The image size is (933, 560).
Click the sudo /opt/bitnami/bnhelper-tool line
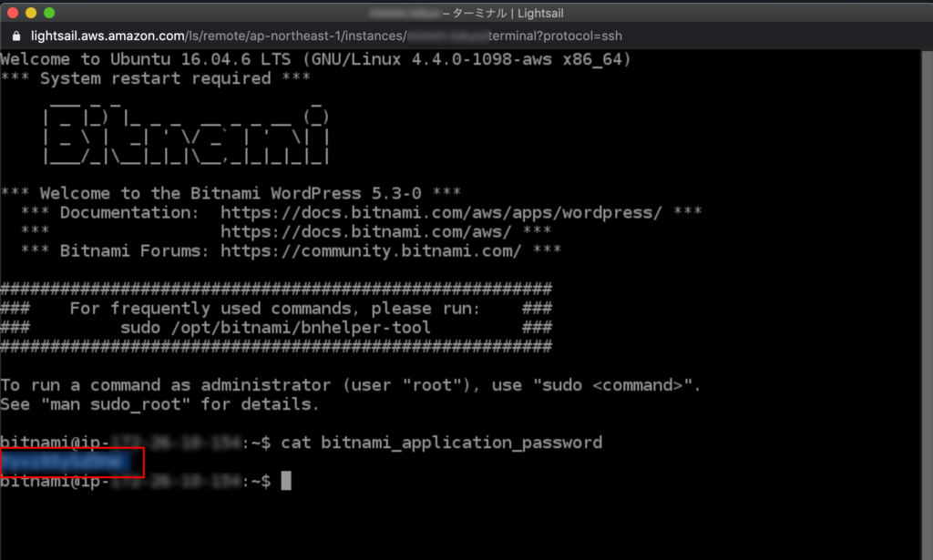(x=275, y=328)
